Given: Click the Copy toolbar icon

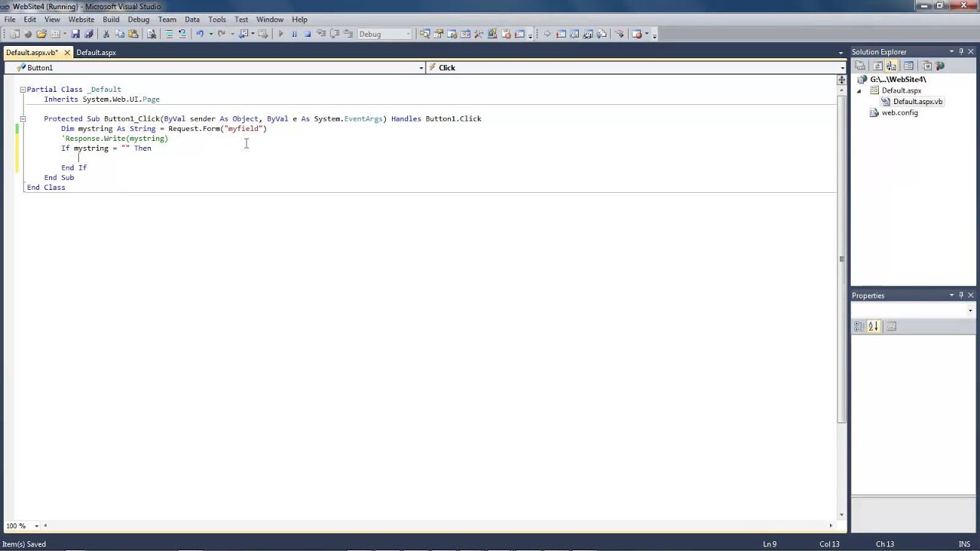Looking at the screenshot, I should (x=119, y=34).
